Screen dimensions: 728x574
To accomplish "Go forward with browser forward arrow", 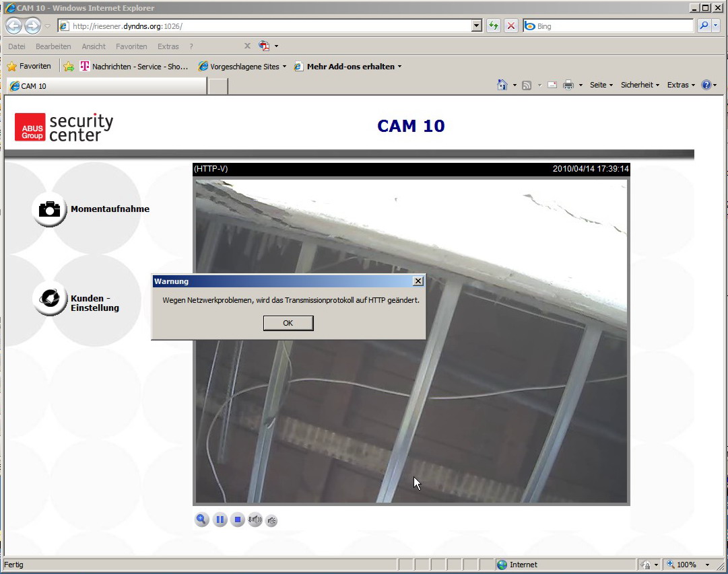I will (x=32, y=26).
